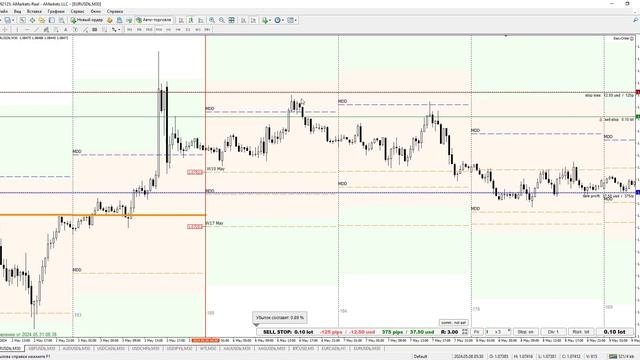Image resolution: width=640 pixels, height=360 pixels.
Task: Select the horizontal line tool
Action: (27, 29)
